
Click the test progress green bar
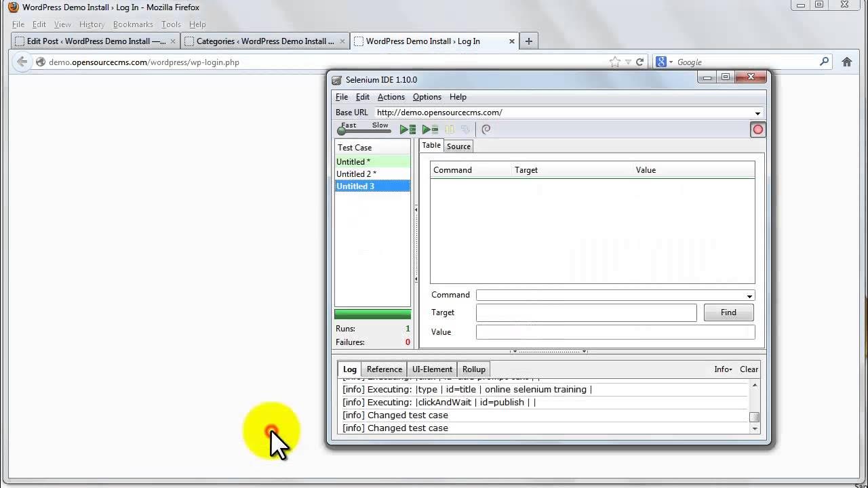[x=372, y=314]
